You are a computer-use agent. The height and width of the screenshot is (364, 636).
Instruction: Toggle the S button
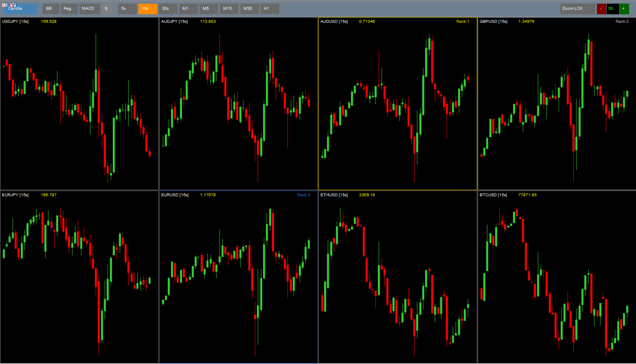coord(107,9)
